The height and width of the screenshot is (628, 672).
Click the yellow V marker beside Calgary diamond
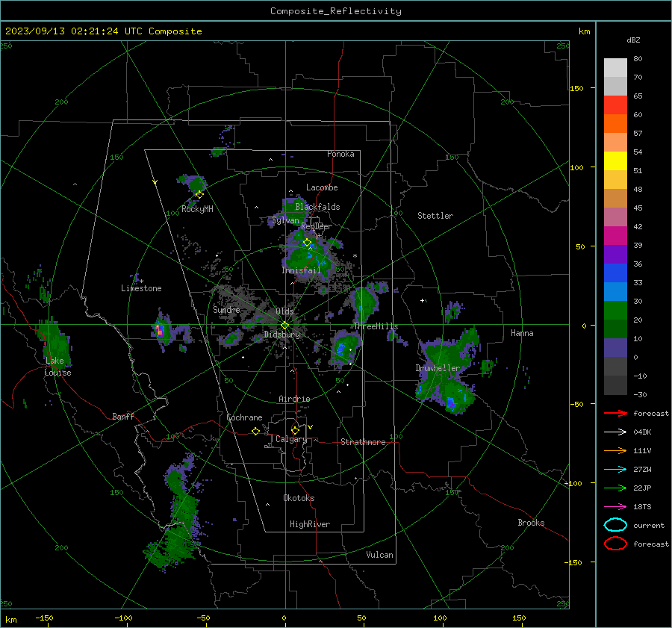311,427
